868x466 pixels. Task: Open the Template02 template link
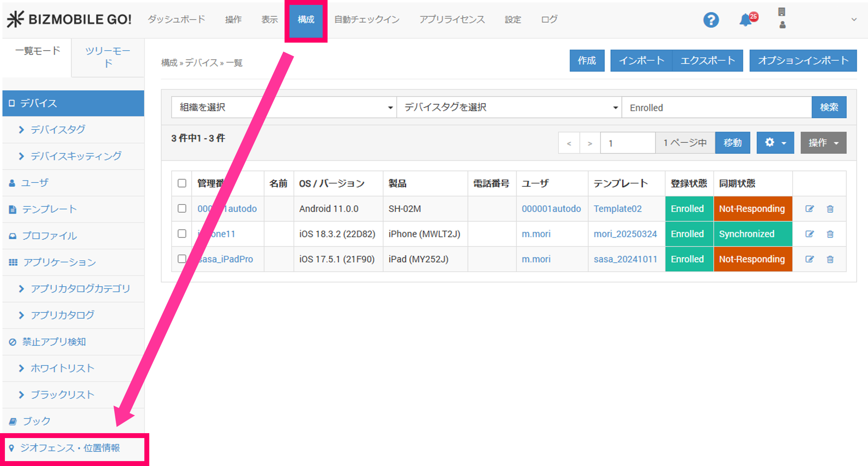click(x=617, y=209)
